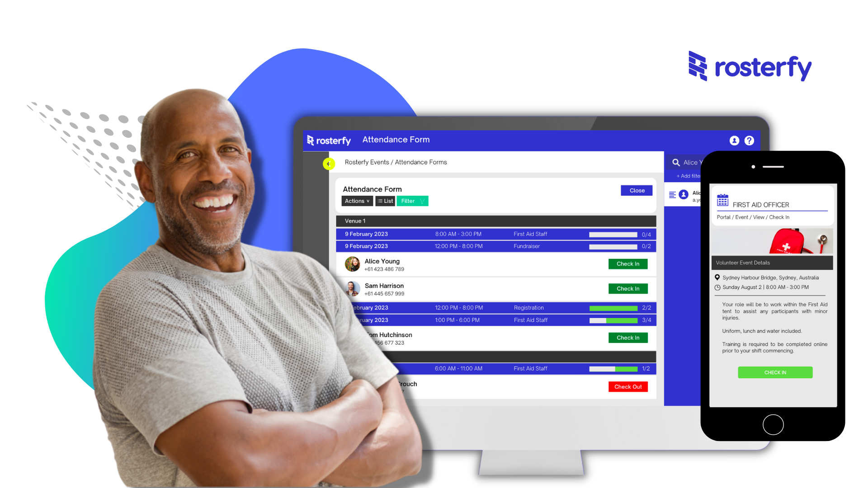
Task: Click the help question mark icon
Action: tap(750, 140)
